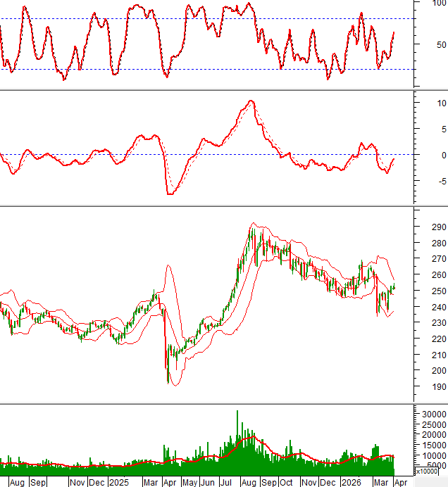Screen dimensions: 448x487
Task: Select the Oct month label on time axis
Action: coord(287,483)
